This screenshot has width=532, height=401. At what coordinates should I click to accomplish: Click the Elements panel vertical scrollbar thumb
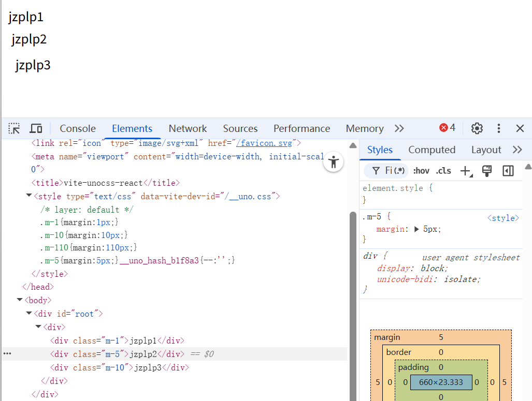coord(353,306)
